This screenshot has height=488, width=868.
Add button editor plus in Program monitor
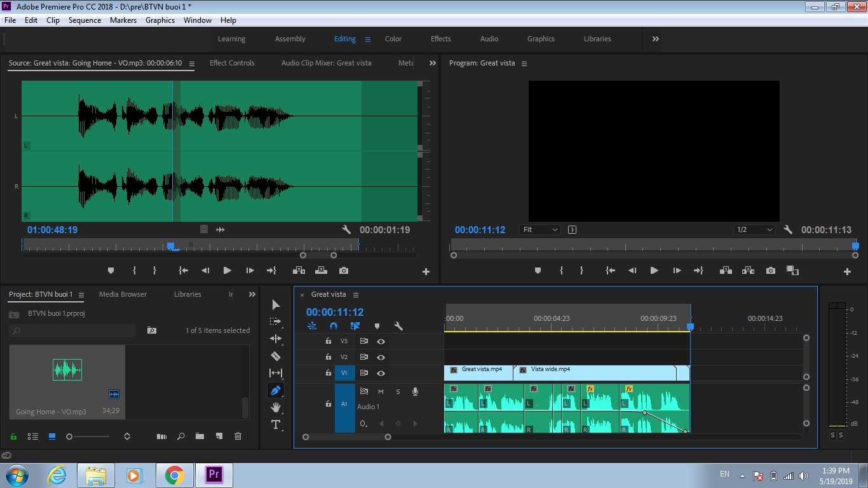tap(847, 271)
